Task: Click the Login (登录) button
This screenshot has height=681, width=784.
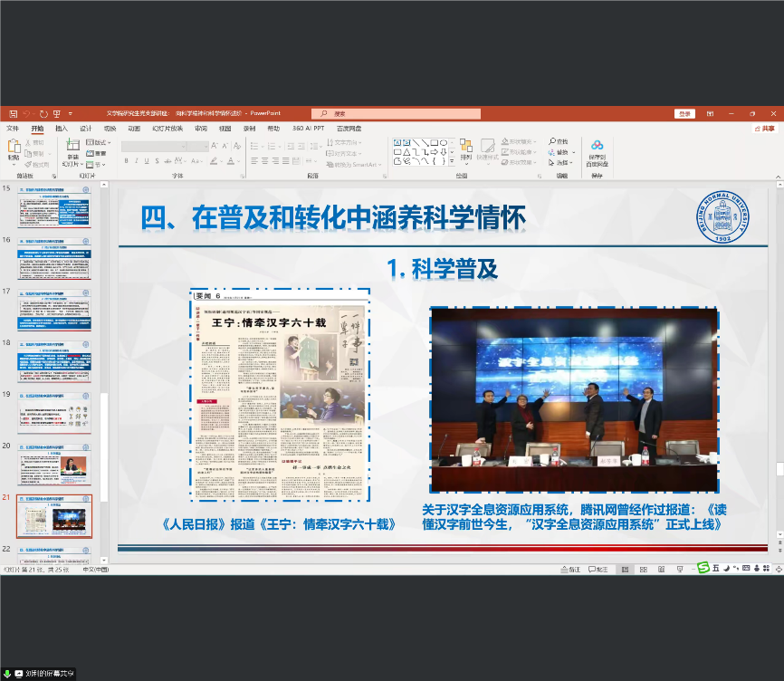Action: [684, 114]
